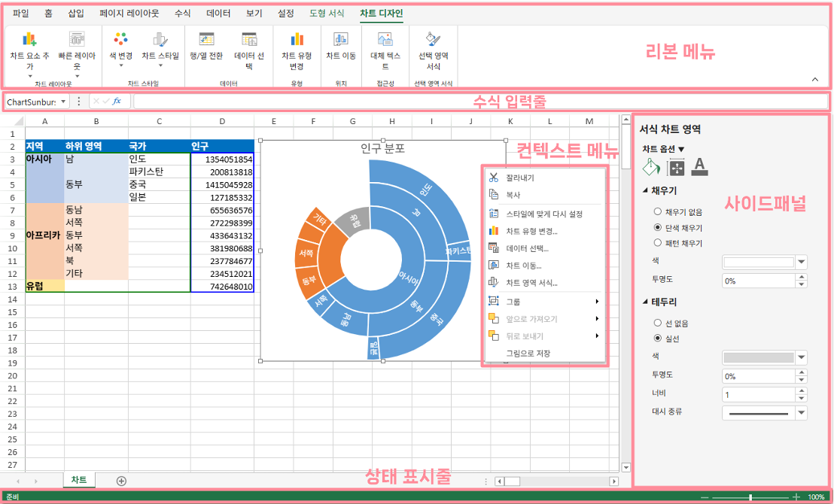This screenshot has width=834, height=504.
Task: Adjust the zoom slider in status bar
Action: click(x=750, y=497)
